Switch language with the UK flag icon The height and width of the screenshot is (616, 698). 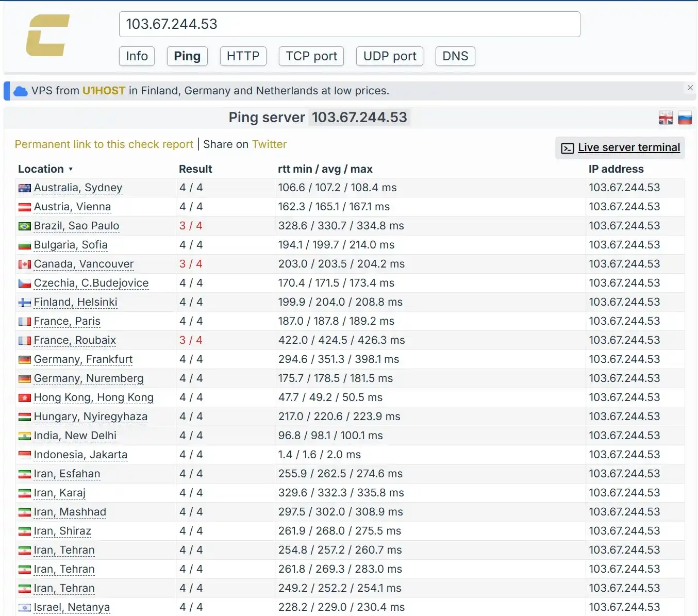click(x=666, y=118)
